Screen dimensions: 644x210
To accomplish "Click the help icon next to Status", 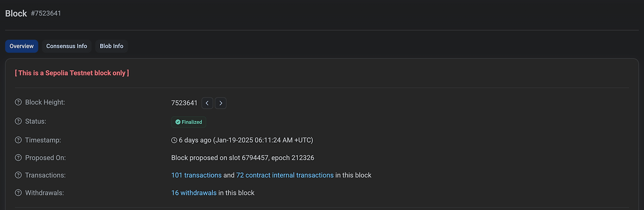I will pos(19,122).
